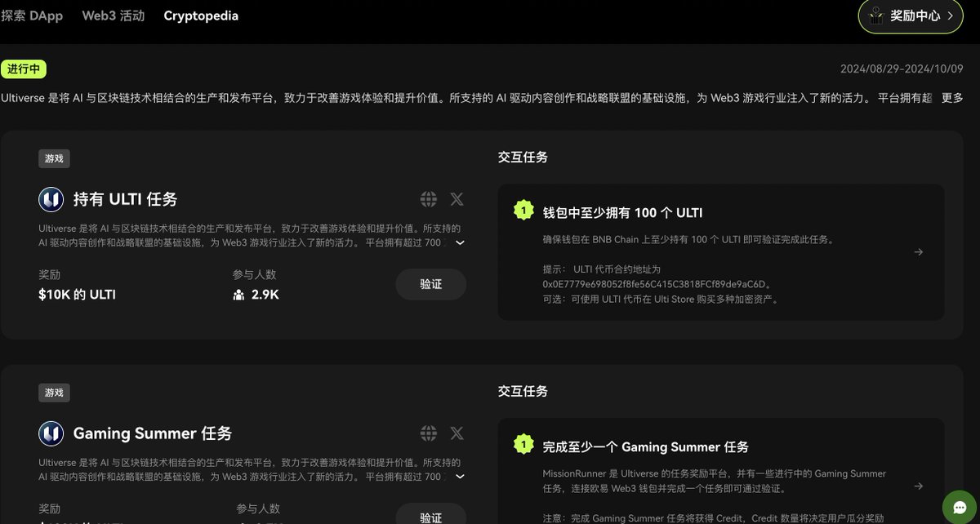Click the 持有 ULTI 任务 title
This screenshot has height=524, width=980.
pos(125,199)
